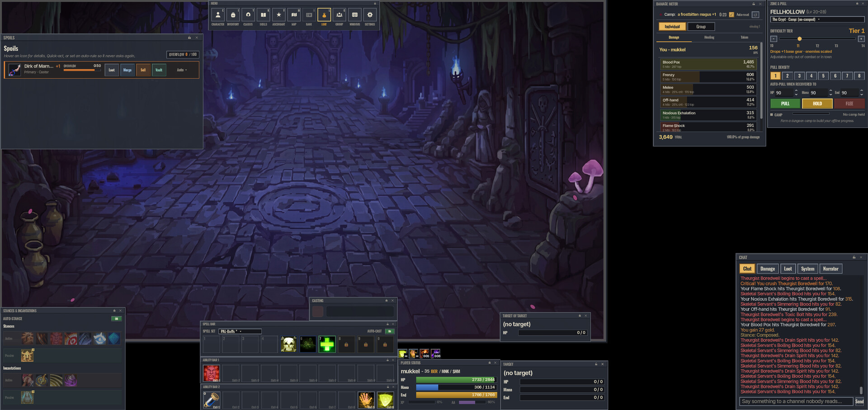Toggle Auto-Stance on switch
This screenshot has height=410, width=868.
pos(117,319)
